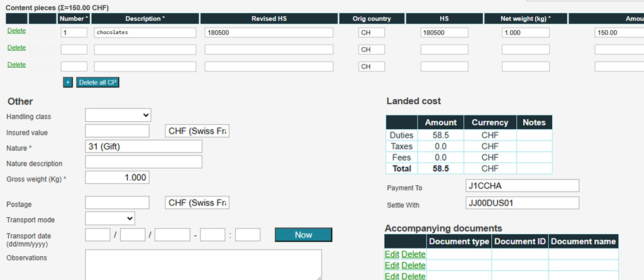Open the Insured value currency selector
644x280 pixels.
[x=197, y=131]
